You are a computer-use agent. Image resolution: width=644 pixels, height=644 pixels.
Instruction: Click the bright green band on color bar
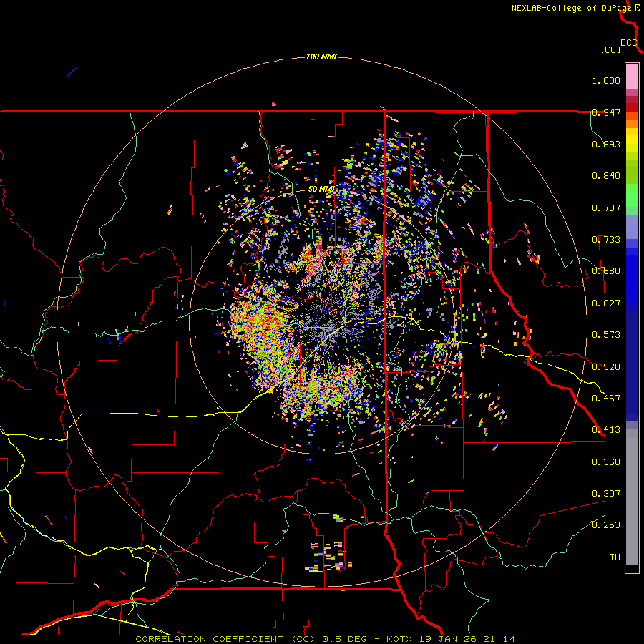632,195
